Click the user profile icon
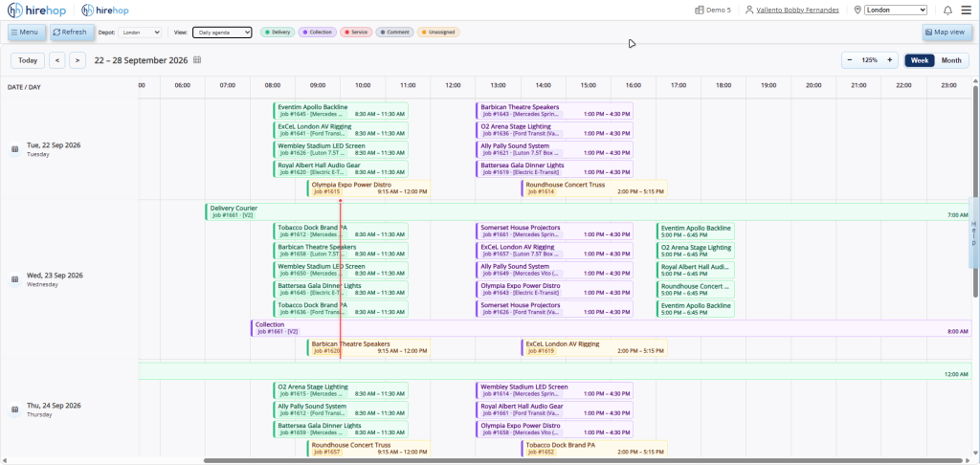The image size is (980, 465). 749,10
